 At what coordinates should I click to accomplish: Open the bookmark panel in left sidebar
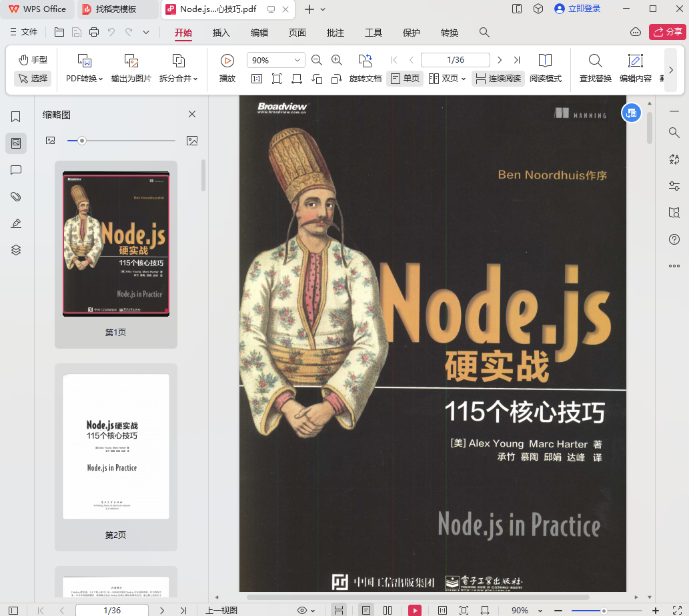pyautogui.click(x=16, y=117)
